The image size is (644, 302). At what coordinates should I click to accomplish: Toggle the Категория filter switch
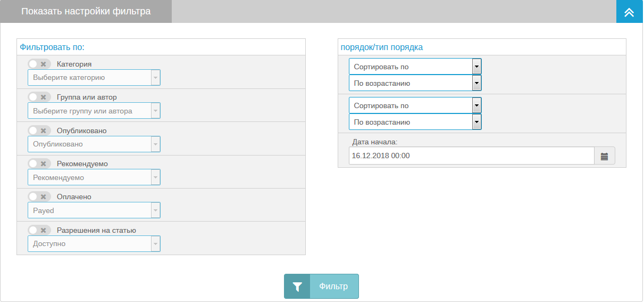tap(39, 64)
